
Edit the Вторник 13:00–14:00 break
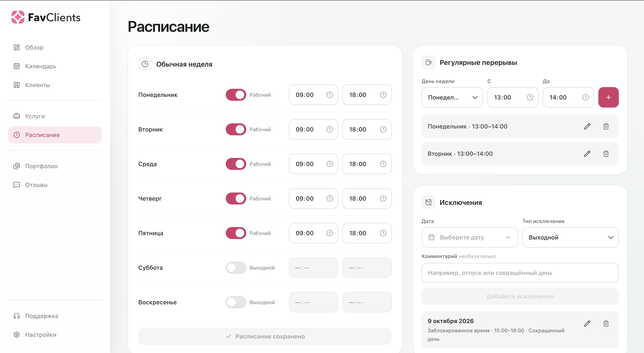[587, 153]
